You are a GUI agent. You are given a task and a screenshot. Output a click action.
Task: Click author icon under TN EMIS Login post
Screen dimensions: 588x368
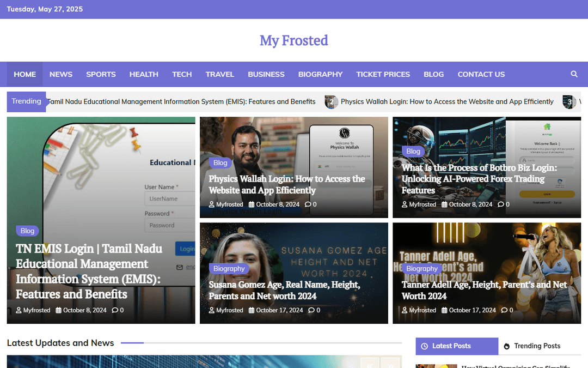19,310
